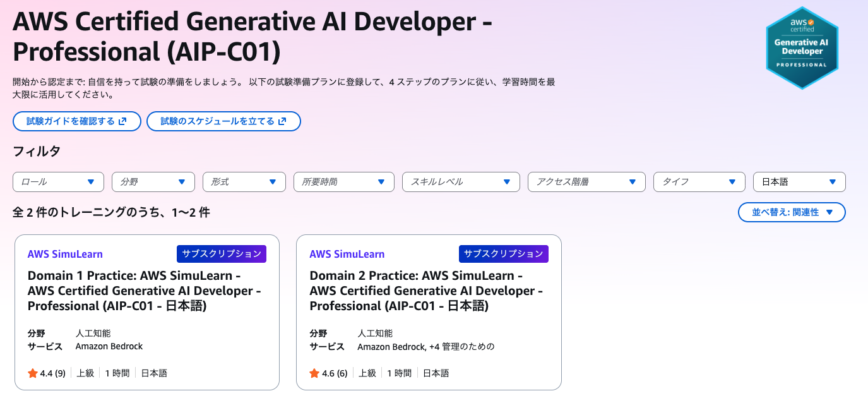This screenshot has width=868, height=403.
Task: Click external-link icon on 試験ガイドを確認する
Action: pos(122,121)
